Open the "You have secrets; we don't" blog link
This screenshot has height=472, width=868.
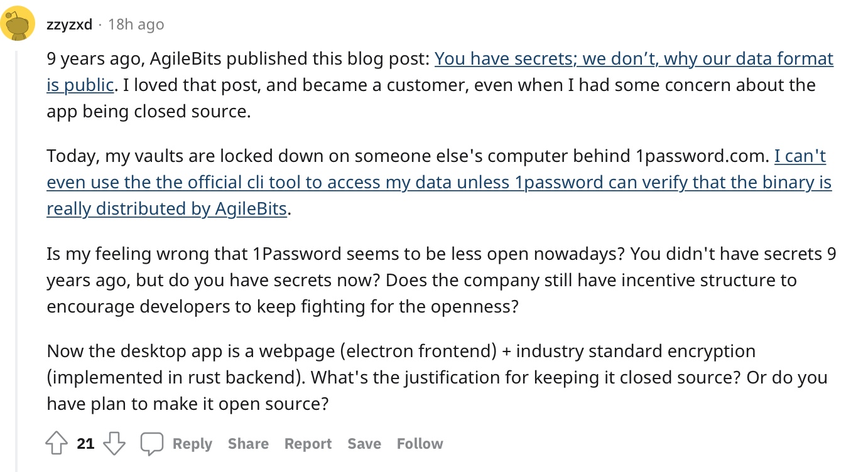tap(633, 59)
